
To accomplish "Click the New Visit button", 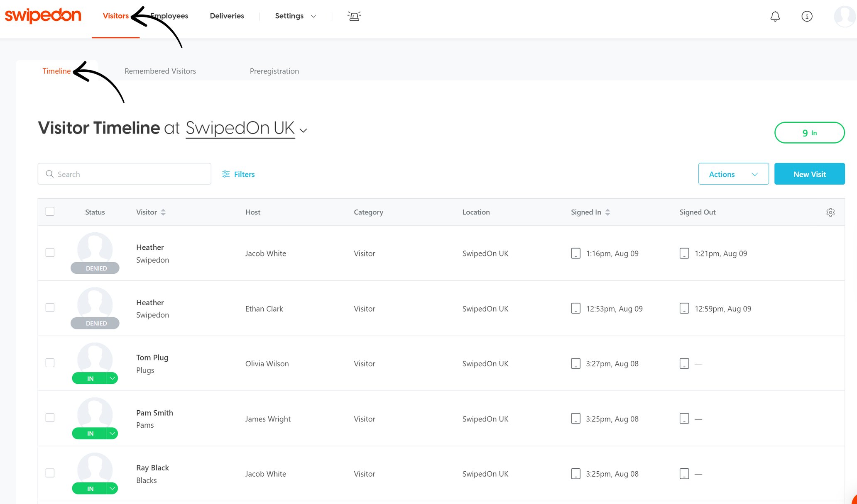I will (809, 174).
